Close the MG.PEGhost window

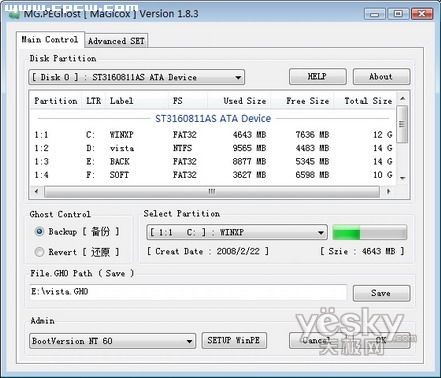[x=422, y=14]
